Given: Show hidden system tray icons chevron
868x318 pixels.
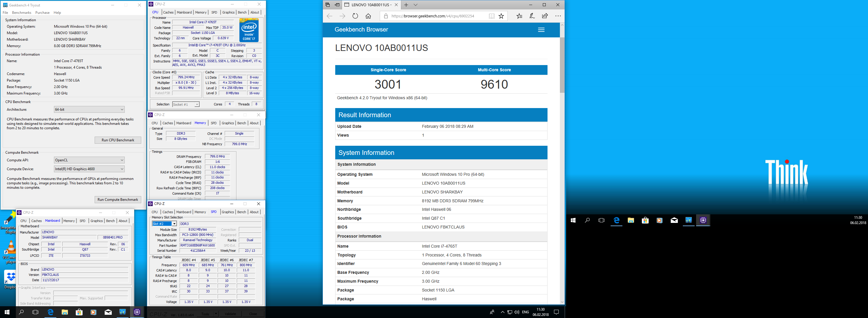Looking at the screenshot, I should tap(502, 312).
